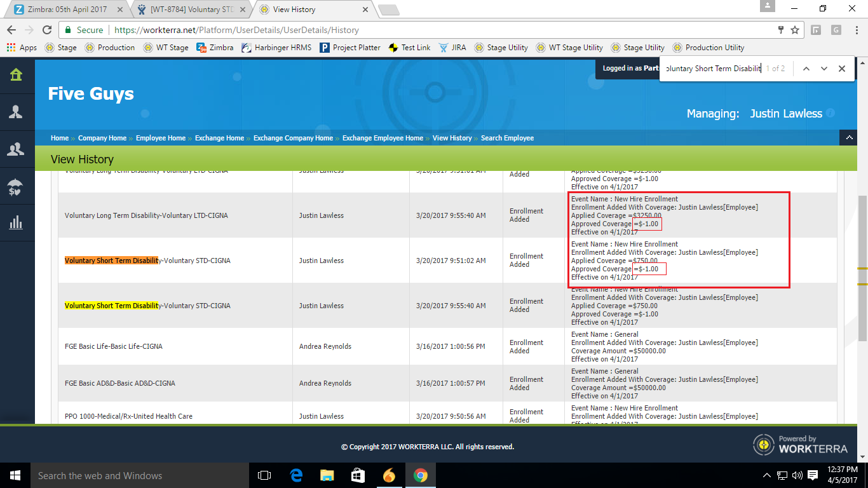Switch to WT-8784 Voluntary STD tab
The width and height of the screenshot is (868, 488).
tap(191, 10)
